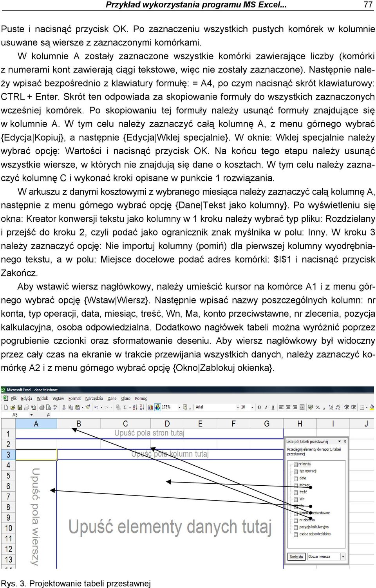Select 'data' field in list

pos(303,478)
